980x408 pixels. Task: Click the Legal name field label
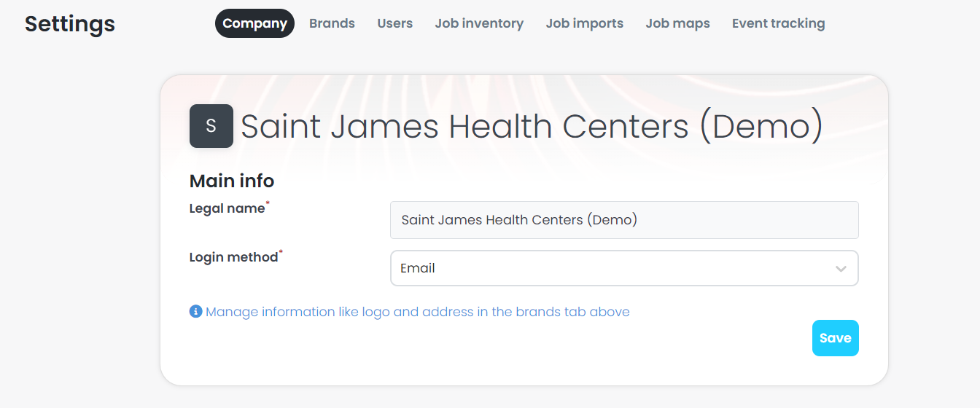click(x=227, y=208)
